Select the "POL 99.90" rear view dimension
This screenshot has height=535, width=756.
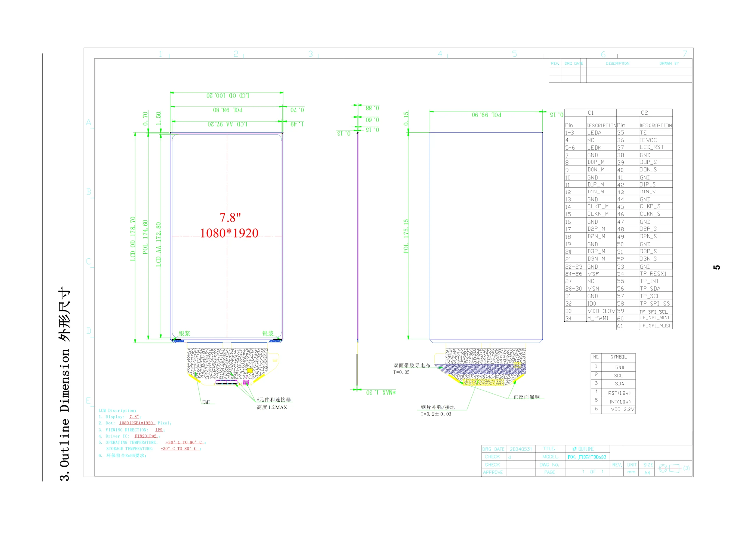tap(487, 115)
